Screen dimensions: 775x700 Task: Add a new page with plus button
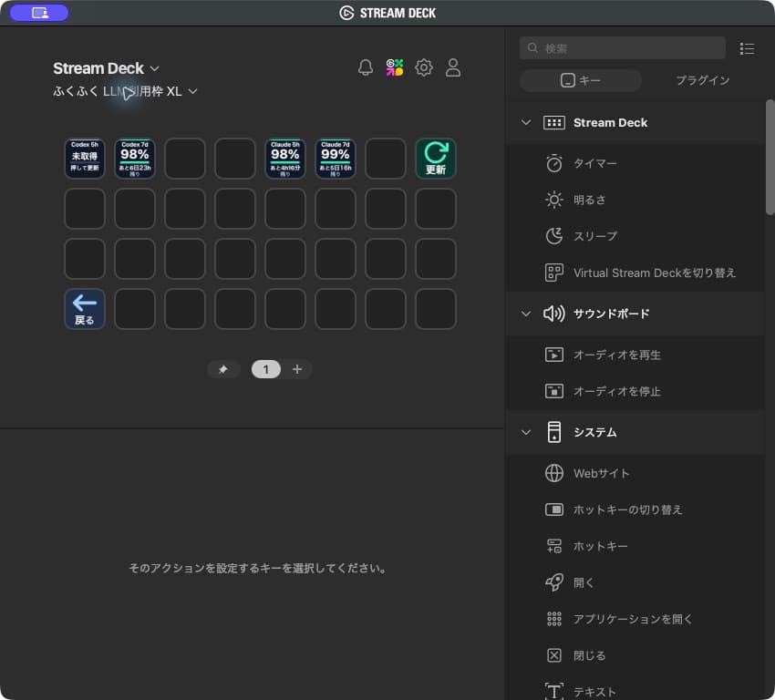pyautogui.click(x=297, y=369)
